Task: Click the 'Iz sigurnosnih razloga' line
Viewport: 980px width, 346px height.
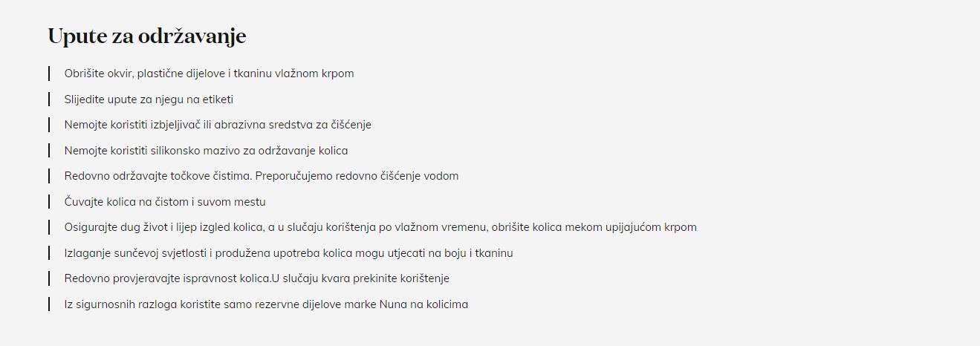Action: pyautogui.click(x=266, y=304)
